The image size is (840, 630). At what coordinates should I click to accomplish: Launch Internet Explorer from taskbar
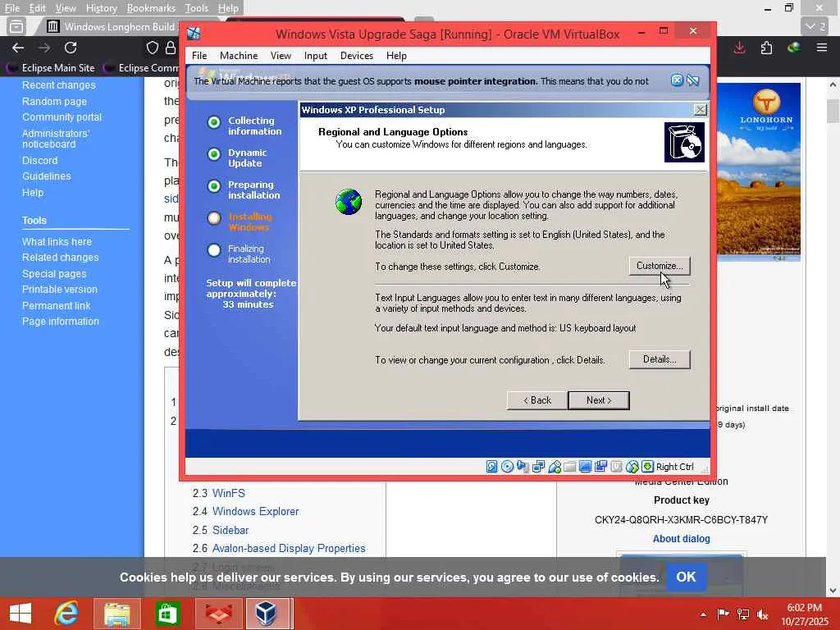(x=67, y=614)
